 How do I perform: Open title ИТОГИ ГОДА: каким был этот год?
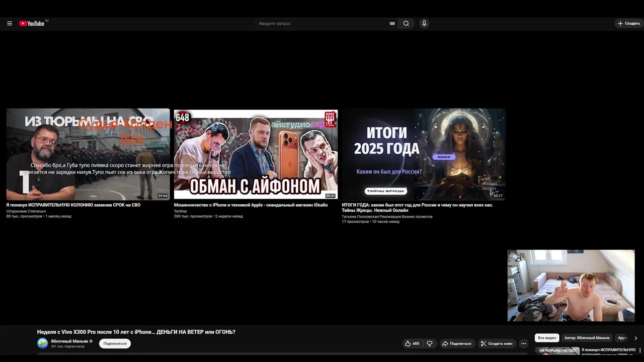tap(417, 208)
